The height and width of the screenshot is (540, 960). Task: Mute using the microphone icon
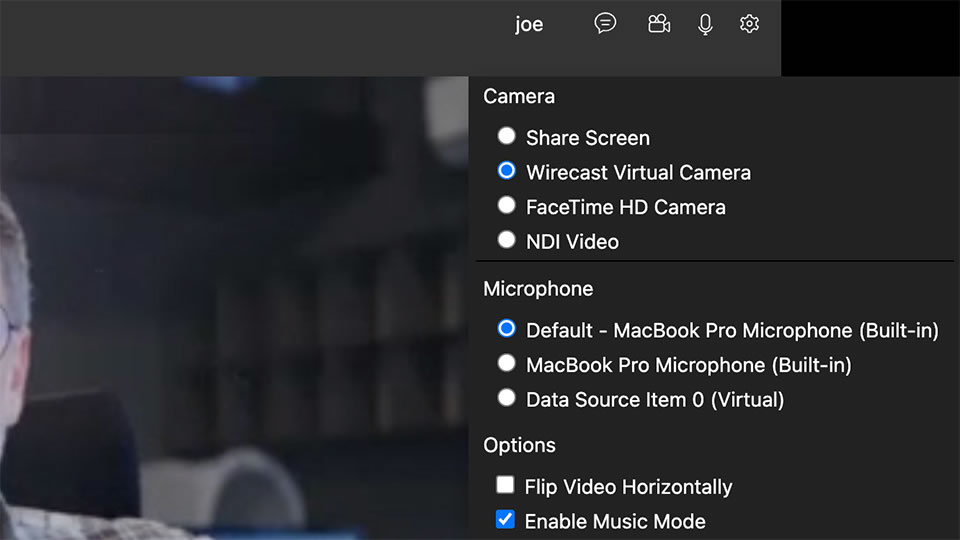(705, 24)
